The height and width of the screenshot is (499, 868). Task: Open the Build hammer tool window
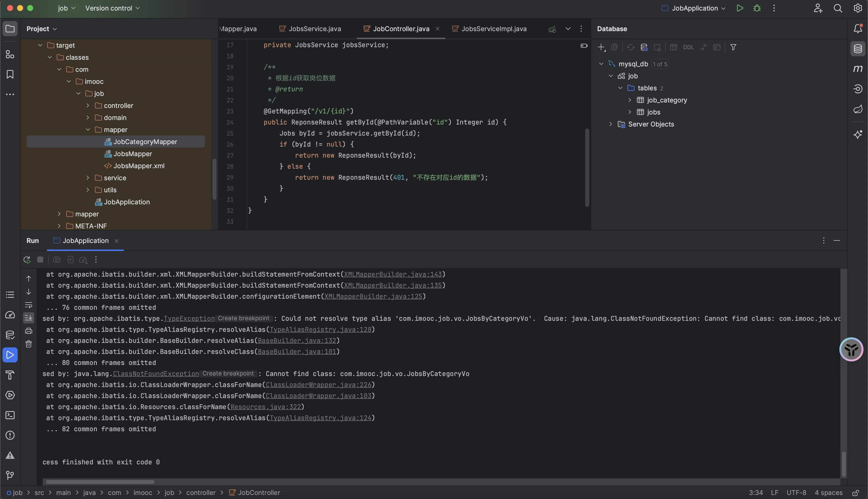tap(10, 375)
